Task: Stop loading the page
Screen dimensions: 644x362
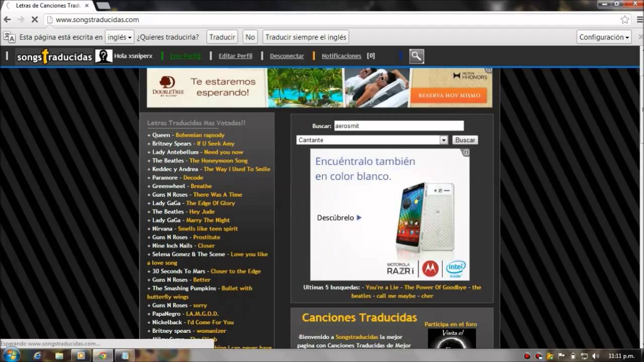Action: point(35,20)
